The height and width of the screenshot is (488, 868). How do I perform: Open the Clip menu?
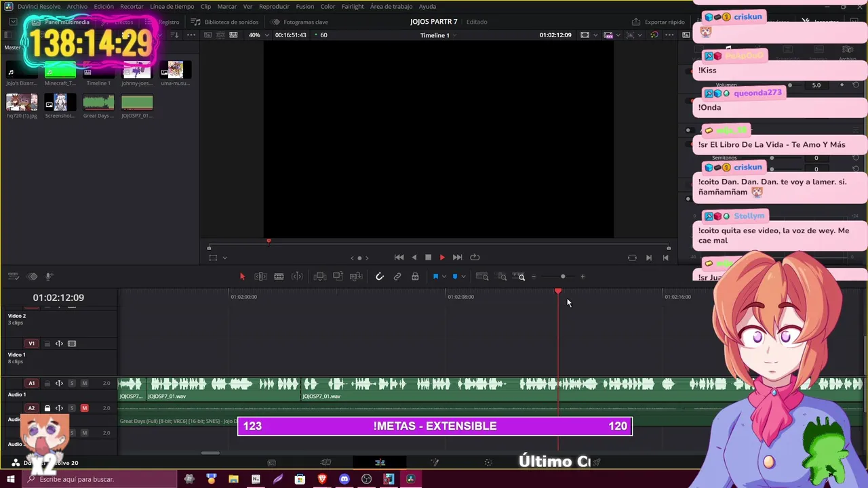pos(205,6)
